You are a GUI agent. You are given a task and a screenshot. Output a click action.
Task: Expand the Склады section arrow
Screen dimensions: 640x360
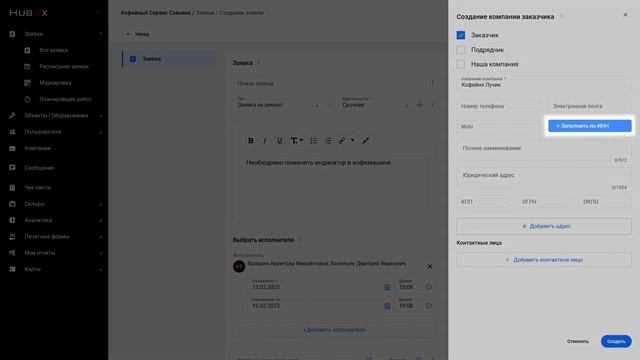click(x=101, y=204)
